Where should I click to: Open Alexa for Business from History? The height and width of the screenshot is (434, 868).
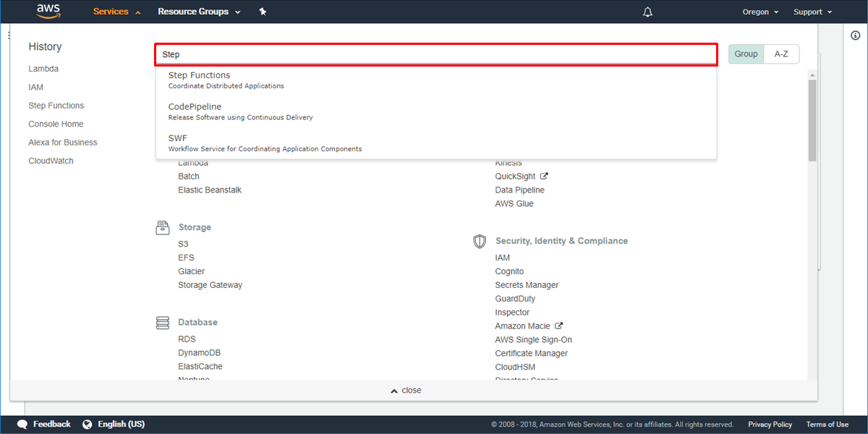(x=63, y=142)
